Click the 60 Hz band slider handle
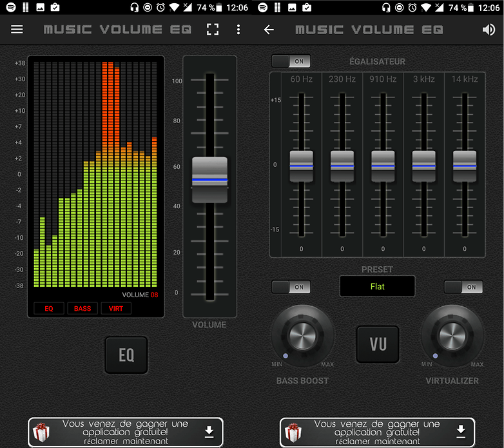 (x=301, y=166)
